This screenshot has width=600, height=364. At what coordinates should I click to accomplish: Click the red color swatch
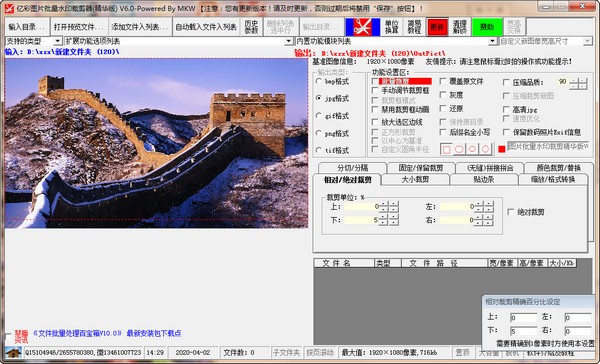click(501, 149)
